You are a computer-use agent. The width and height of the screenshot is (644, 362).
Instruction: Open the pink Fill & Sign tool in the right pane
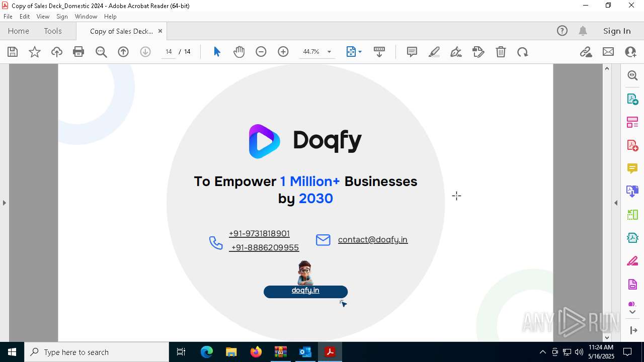(x=632, y=261)
